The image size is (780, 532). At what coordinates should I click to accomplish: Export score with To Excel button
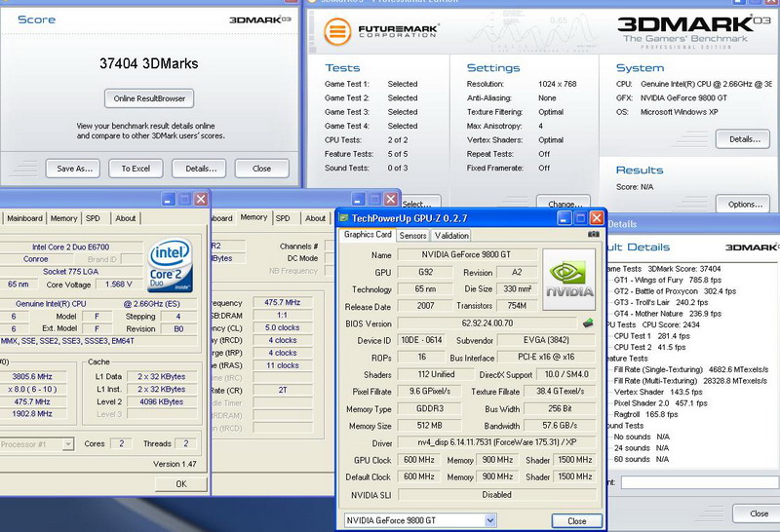(136, 169)
